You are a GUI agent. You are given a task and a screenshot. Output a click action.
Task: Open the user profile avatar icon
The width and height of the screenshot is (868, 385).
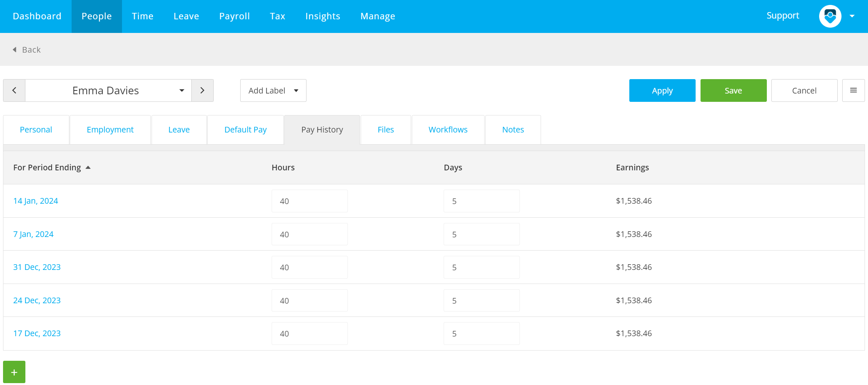click(830, 16)
